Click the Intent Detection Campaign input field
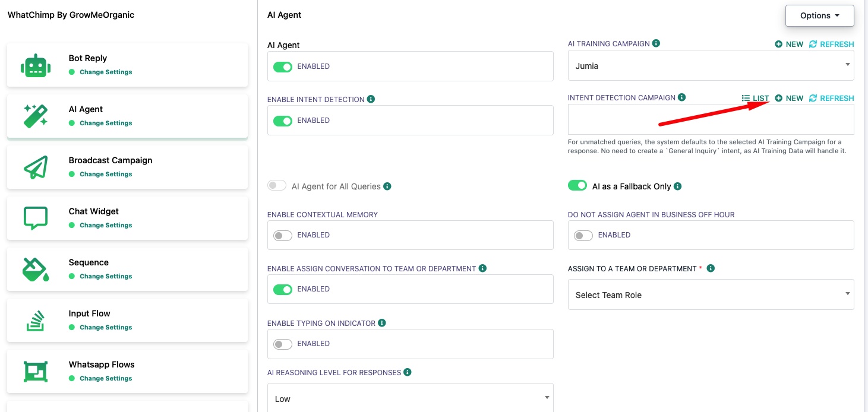Viewport: 868px width, 412px height. tap(711, 119)
